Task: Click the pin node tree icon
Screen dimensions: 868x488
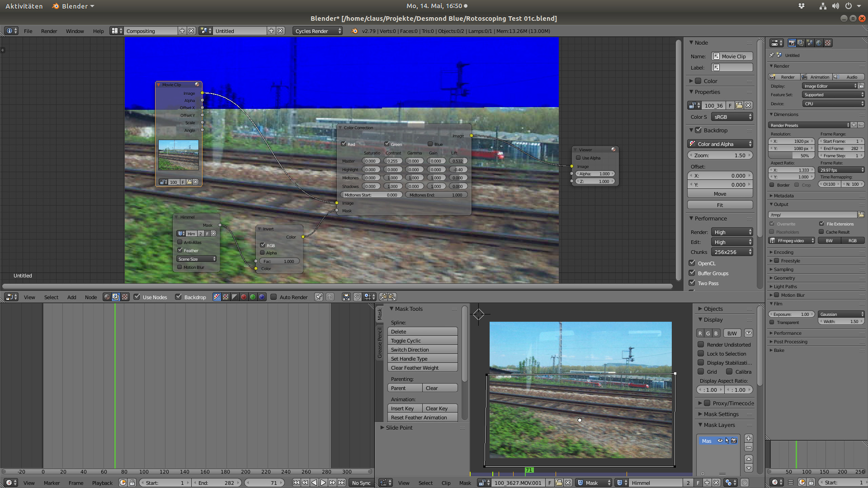Action: coord(319,297)
